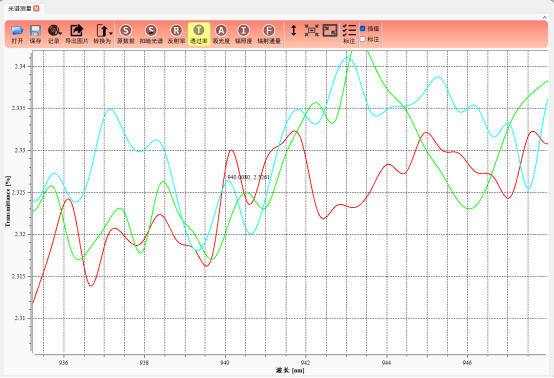This screenshot has width=554, height=378.
Task: Close the 光谱测量 tab
Action: [x=36, y=8]
